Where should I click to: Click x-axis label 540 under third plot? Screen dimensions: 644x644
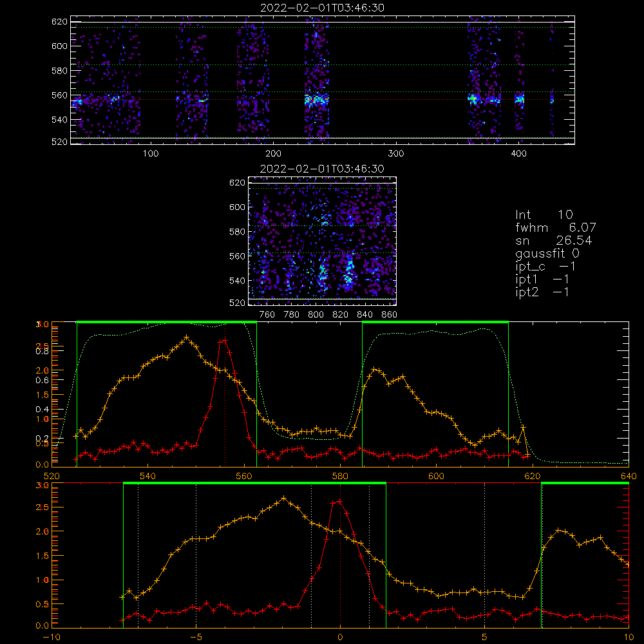coord(148,476)
